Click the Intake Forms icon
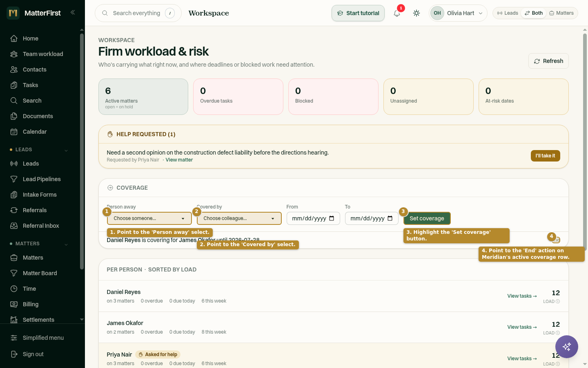This screenshot has height=368, width=588. point(14,195)
